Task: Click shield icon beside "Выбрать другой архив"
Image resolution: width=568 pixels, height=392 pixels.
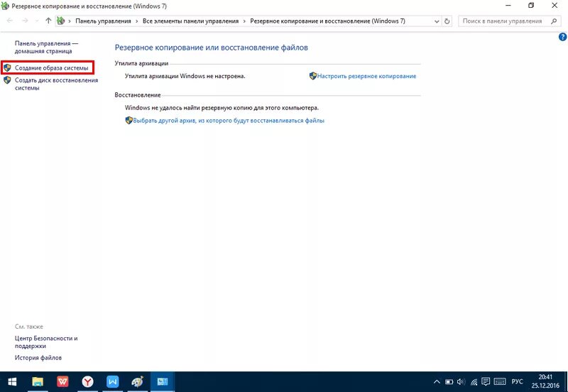Action: pos(129,120)
